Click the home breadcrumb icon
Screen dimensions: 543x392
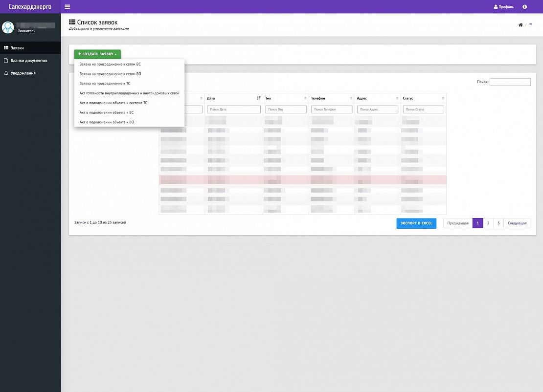click(520, 25)
